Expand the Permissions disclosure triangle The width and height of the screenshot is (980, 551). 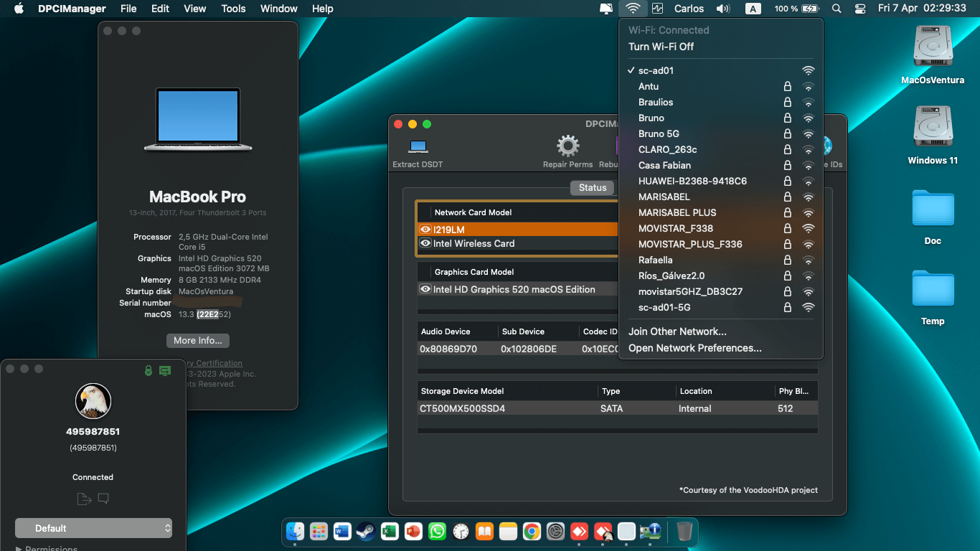[x=19, y=549]
